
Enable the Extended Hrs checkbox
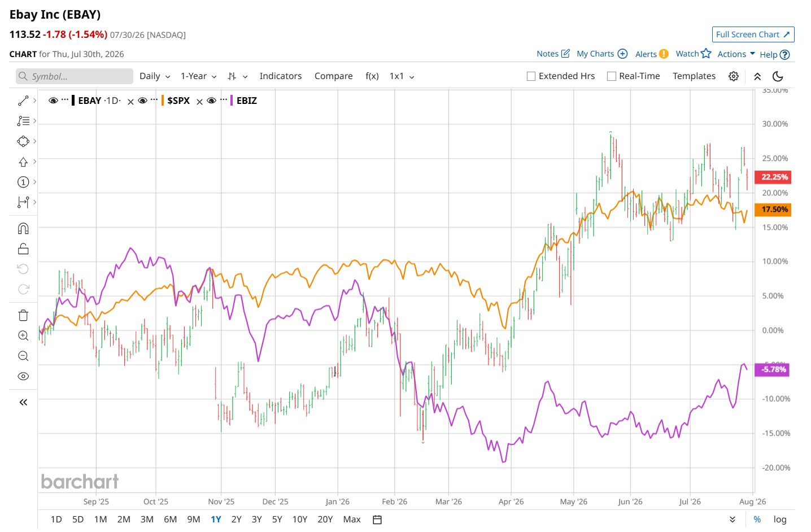coord(531,76)
